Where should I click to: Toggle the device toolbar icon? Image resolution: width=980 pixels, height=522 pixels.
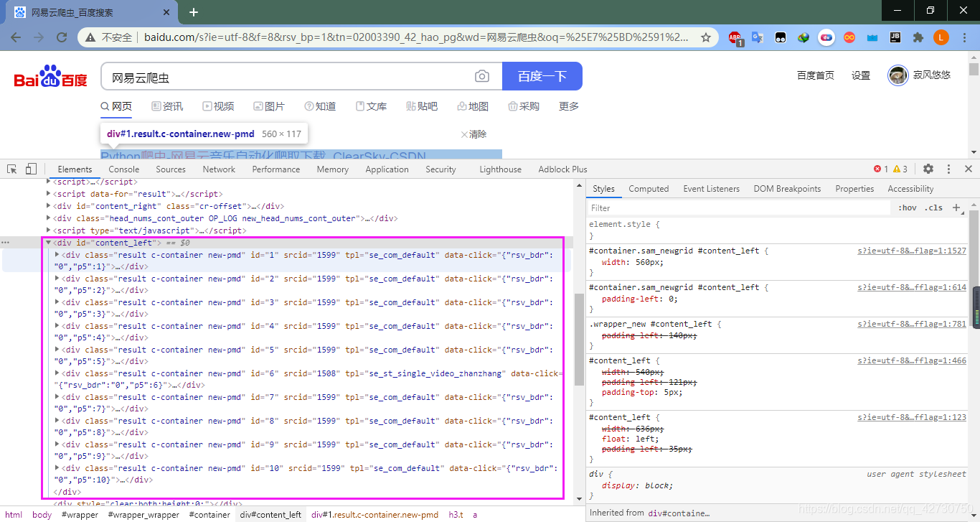pyautogui.click(x=31, y=169)
